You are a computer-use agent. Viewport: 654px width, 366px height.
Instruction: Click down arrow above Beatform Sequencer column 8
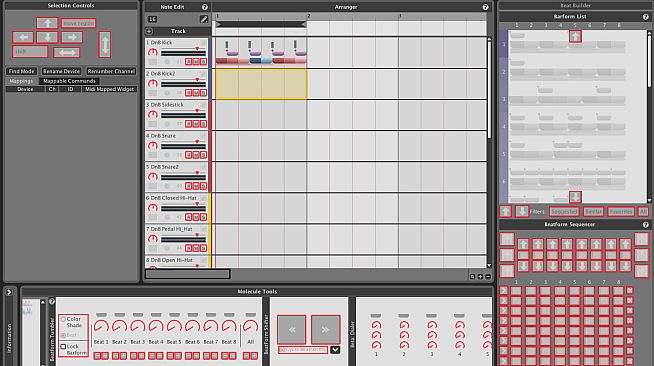click(x=625, y=266)
